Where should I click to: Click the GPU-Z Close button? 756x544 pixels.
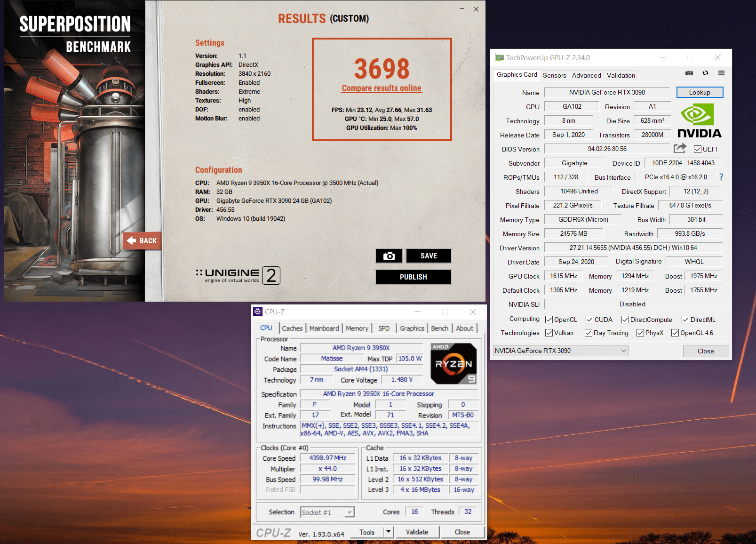[x=706, y=351]
